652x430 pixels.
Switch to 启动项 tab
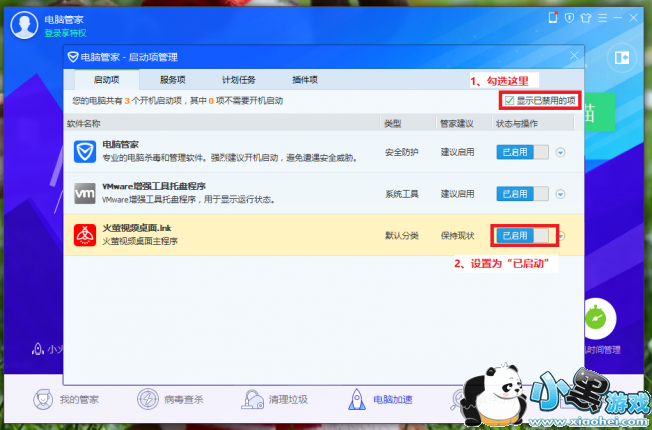point(106,79)
